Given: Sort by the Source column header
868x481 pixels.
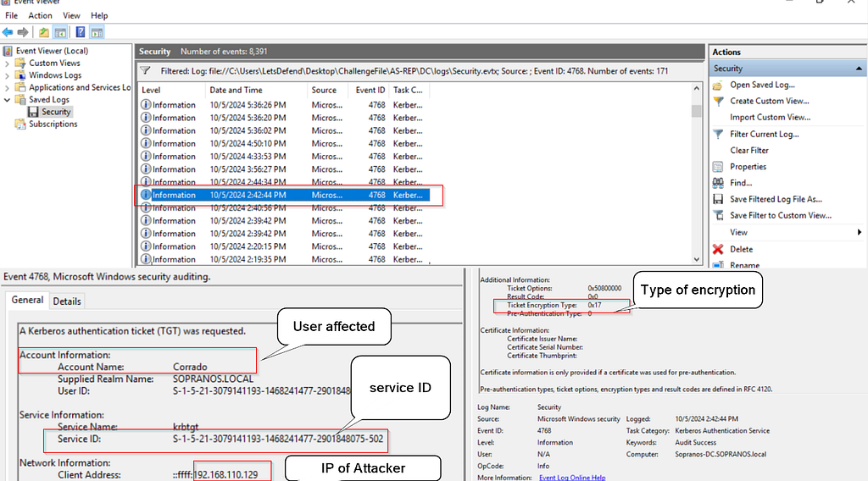Looking at the screenshot, I should point(328,90).
